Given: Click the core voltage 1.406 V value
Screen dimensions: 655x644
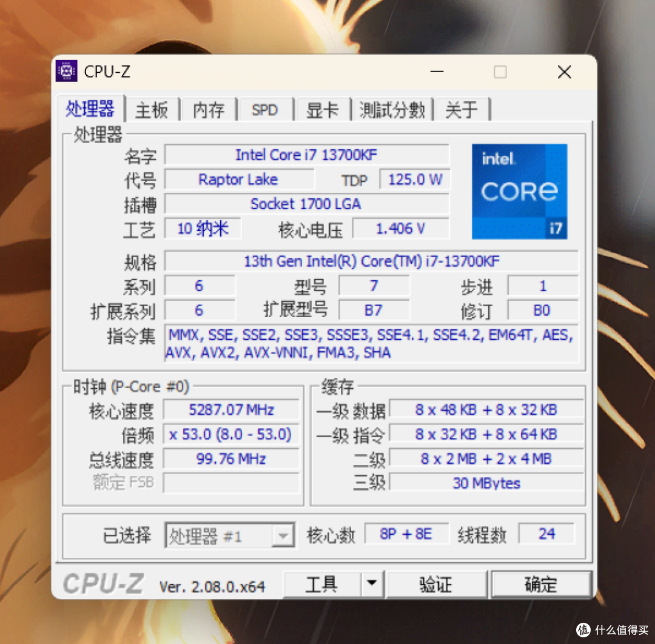Looking at the screenshot, I should pos(401,229).
